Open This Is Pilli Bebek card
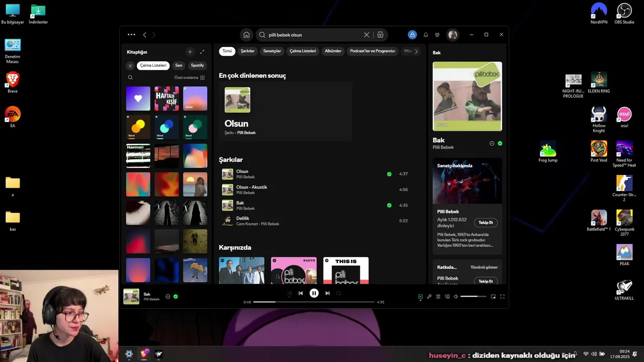The image size is (644, 362). coord(346,270)
